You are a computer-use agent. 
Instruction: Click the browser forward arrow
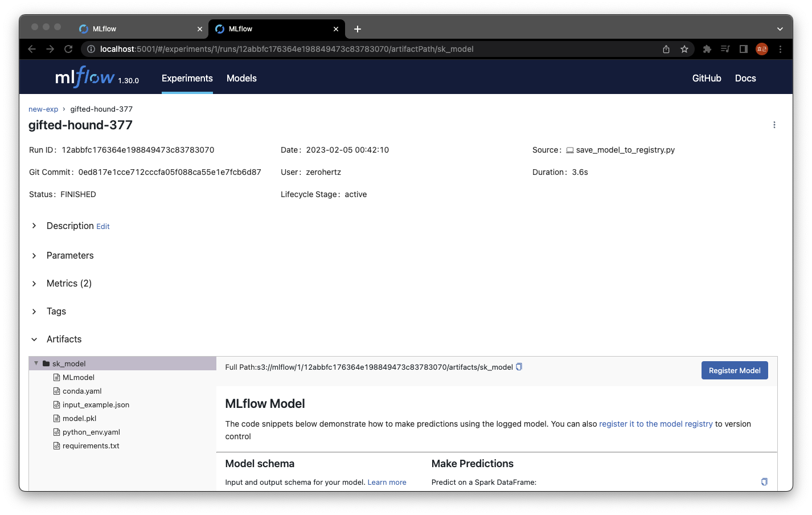pyautogui.click(x=50, y=49)
